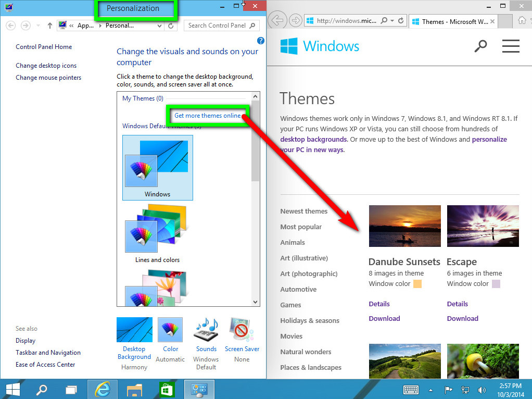Click Change desktop icons link
532x399 pixels.
[46, 66]
